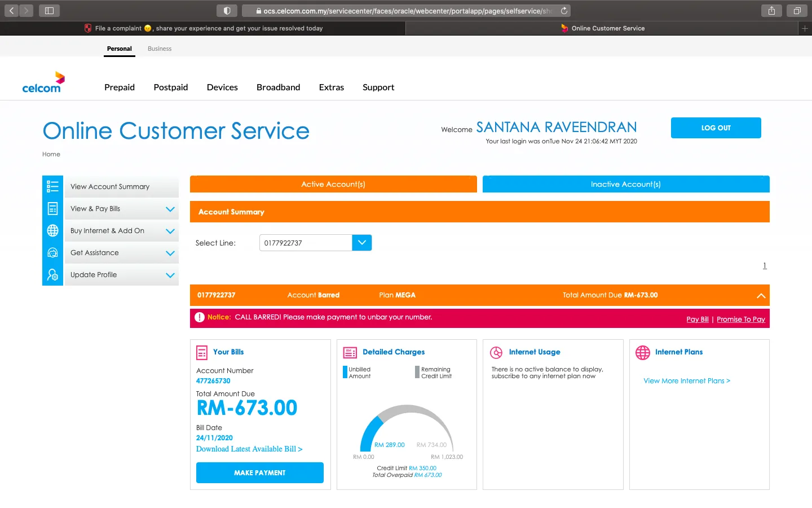
Task: Click the View & Pay Bills document icon
Action: tap(52, 209)
